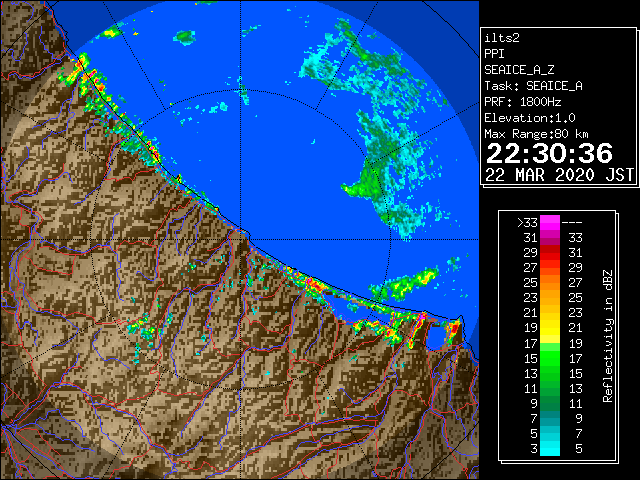Click the 'PRF: 1800Hz' line

522,102
